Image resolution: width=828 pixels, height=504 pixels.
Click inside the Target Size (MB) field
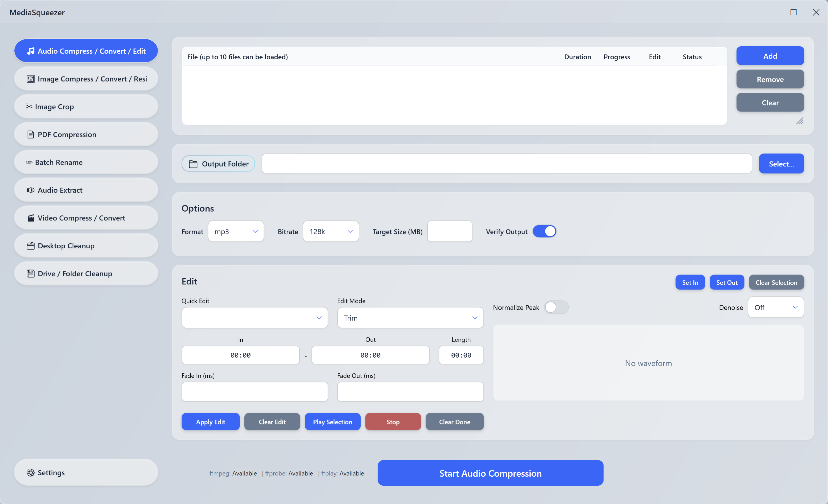coord(449,231)
